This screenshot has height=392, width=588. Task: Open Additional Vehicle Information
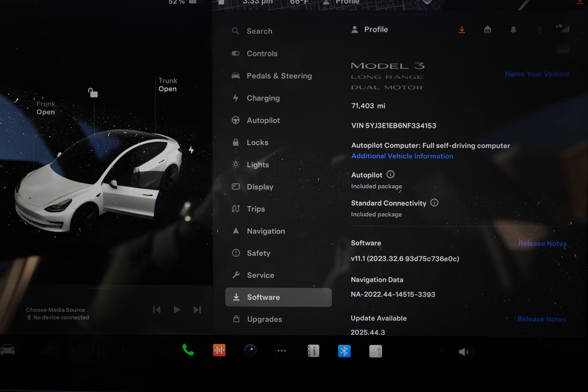pyautogui.click(x=402, y=156)
